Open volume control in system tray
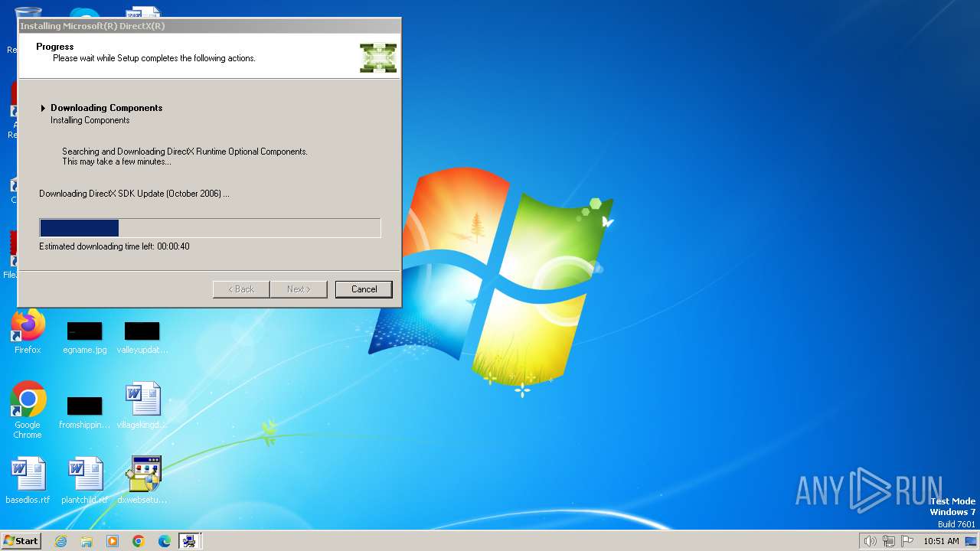Screen dimensions: 980x551 pyautogui.click(x=870, y=541)
